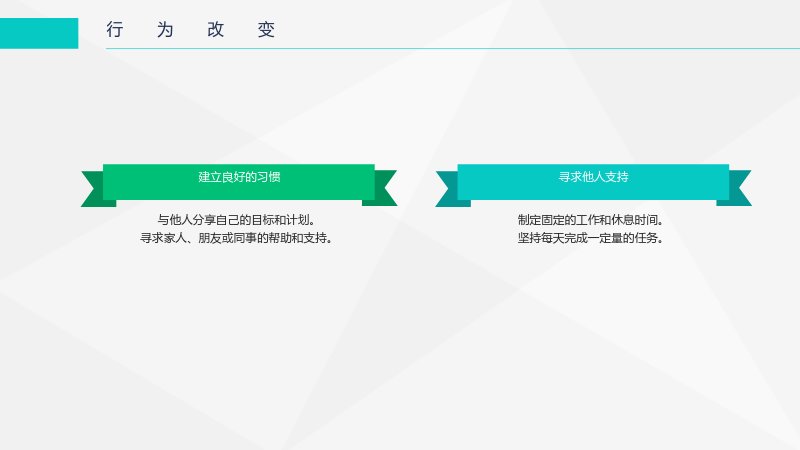Click the line 寻求家人、朋友或同事的帮助和支持
800x450 pixels.
coord(236,238)
